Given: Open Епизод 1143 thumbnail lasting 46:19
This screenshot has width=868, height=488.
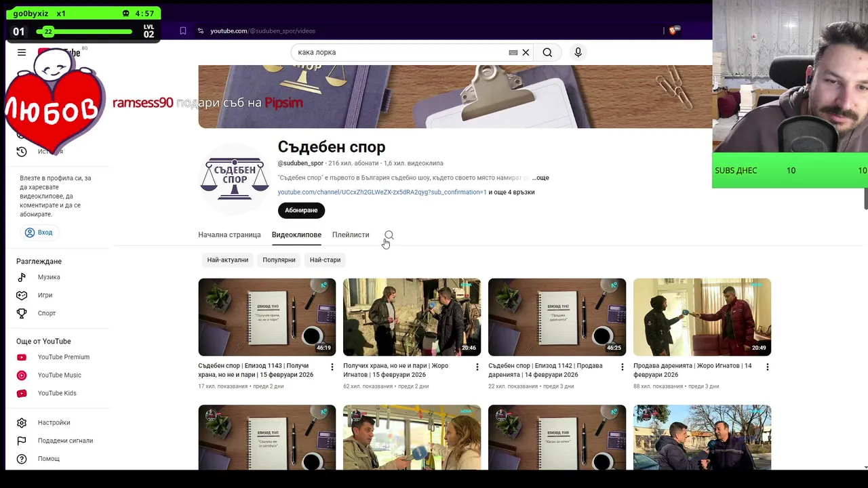Looking at the screenshot, I should (267, 317).
